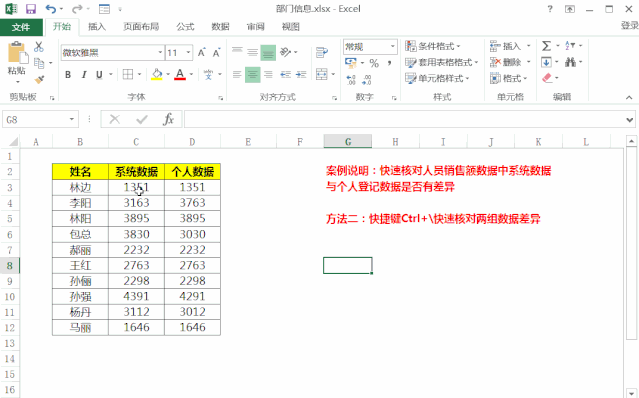Viewport: 639px width, 398px height.
Task: Switch to the 视图 (View) tab
Action: [x=291, y=27]
